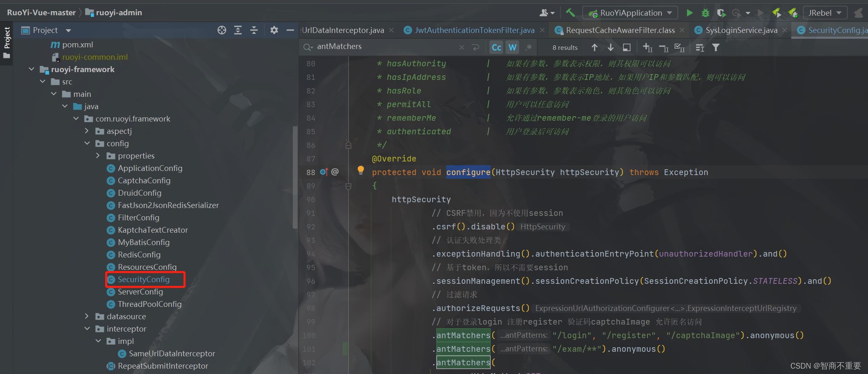
Task: Collapse the interceptor package
Action: [87, 329]
